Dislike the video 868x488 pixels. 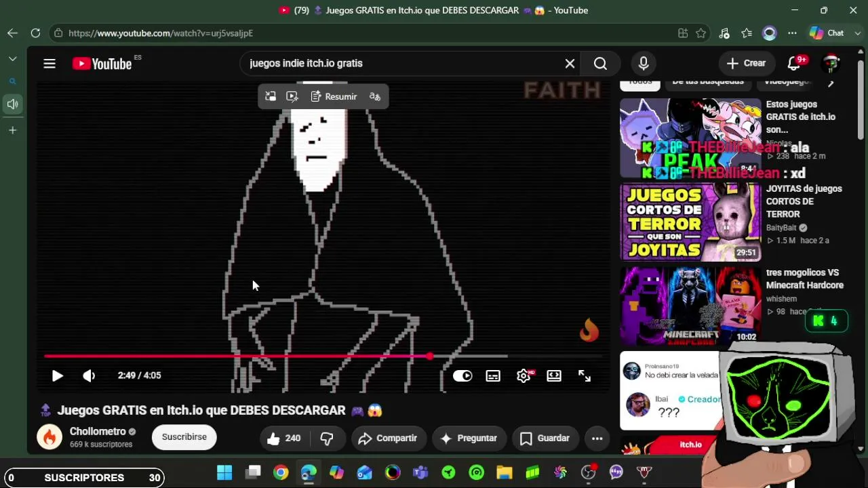point(327,439)
